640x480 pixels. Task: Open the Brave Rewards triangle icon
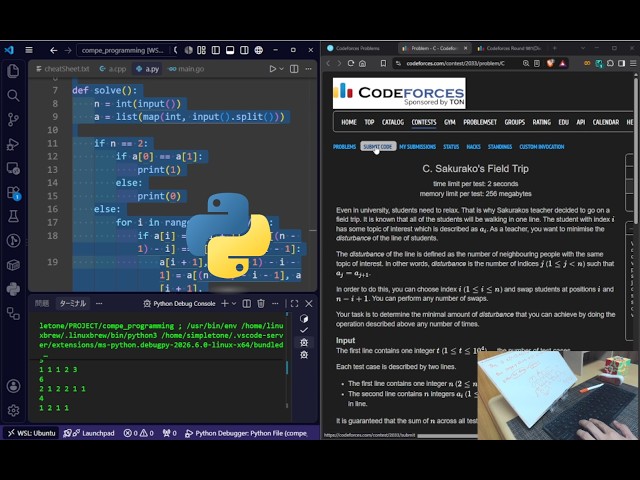click(563, 63)
